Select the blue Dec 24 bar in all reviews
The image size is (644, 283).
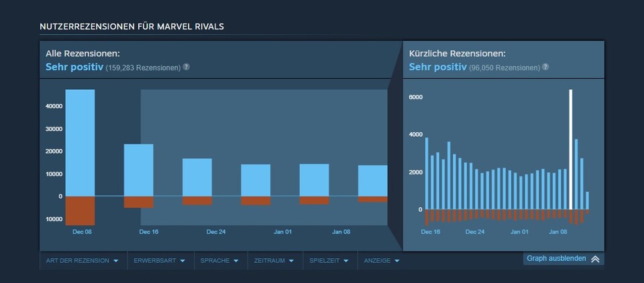tap(197, 178)
